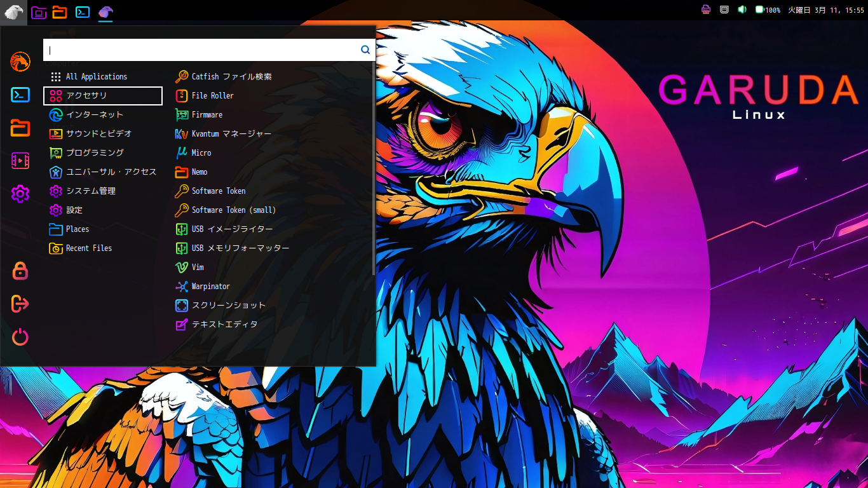
Task: Start the Micro text editor
Action: (x=271, y=152)
